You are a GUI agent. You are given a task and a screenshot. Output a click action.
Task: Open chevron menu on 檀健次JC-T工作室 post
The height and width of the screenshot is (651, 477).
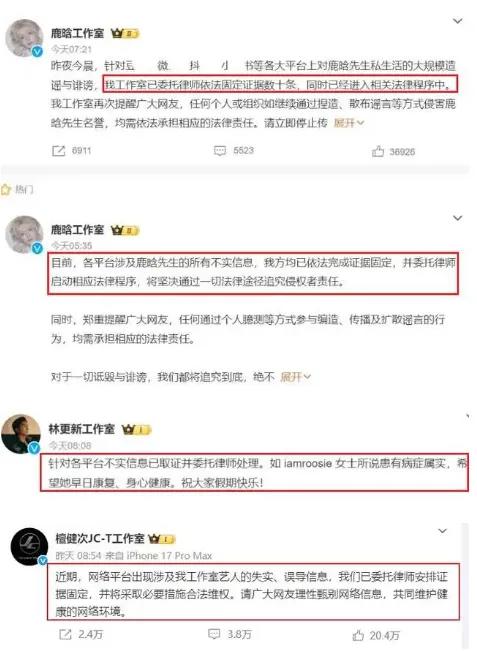(x=443, y=531)
